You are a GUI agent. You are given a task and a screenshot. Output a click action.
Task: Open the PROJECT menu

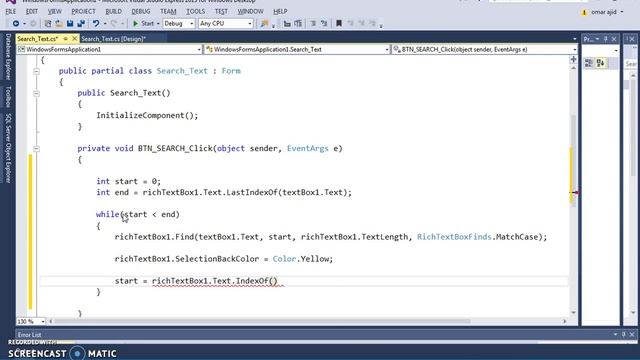[x=83, y=11]
